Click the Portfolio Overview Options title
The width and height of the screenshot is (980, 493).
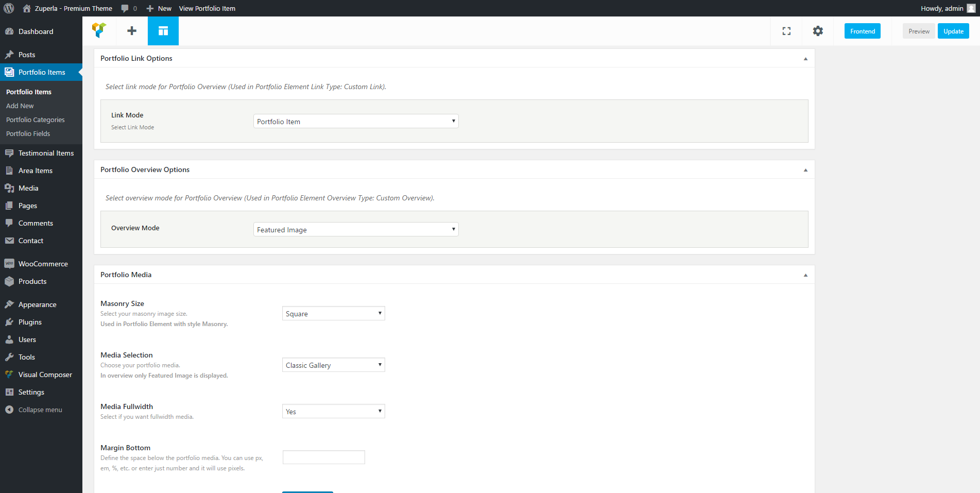[145, 169]
